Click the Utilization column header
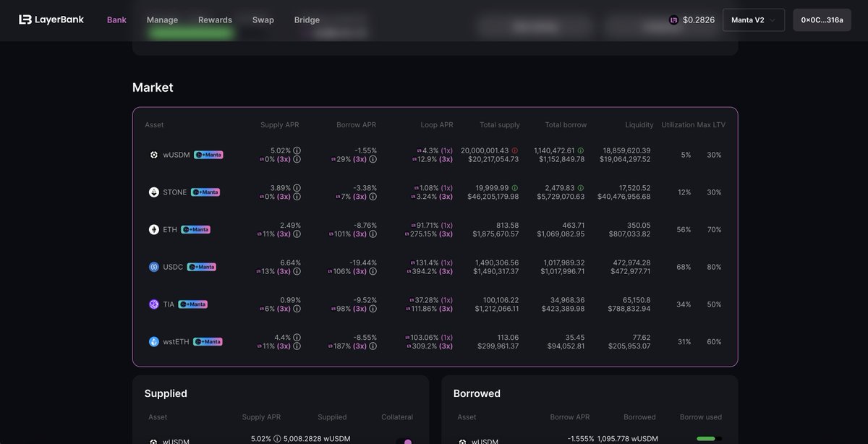The width and height of the screenshot is (868, 444). (678, 125)
